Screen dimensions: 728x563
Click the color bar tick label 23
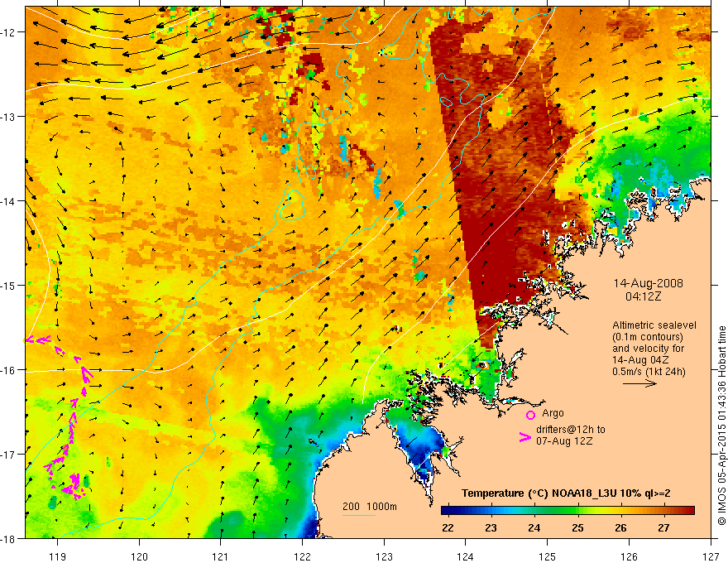(491, 527)
